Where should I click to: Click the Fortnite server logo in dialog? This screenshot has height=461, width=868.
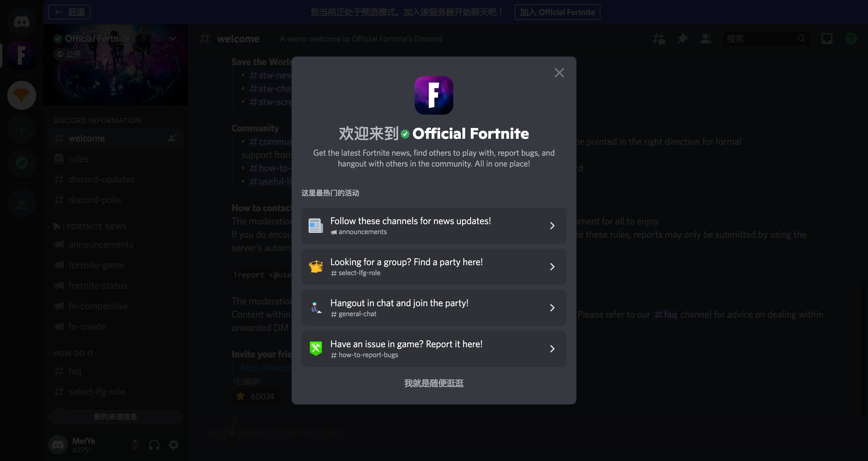(x=434, y=95)
